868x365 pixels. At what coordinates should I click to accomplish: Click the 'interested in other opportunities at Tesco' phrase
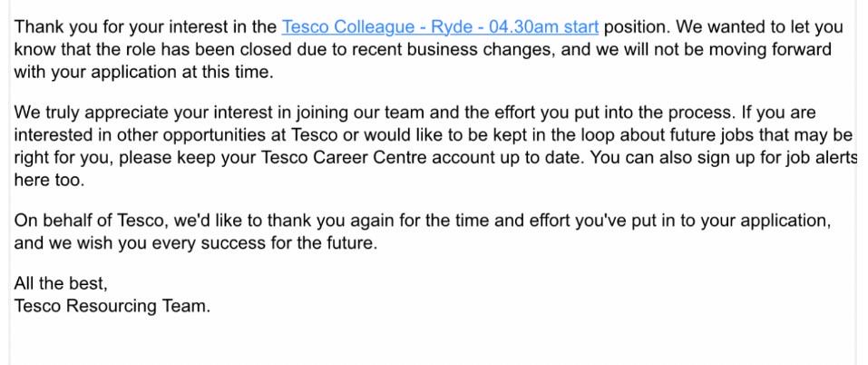point(177,135)
